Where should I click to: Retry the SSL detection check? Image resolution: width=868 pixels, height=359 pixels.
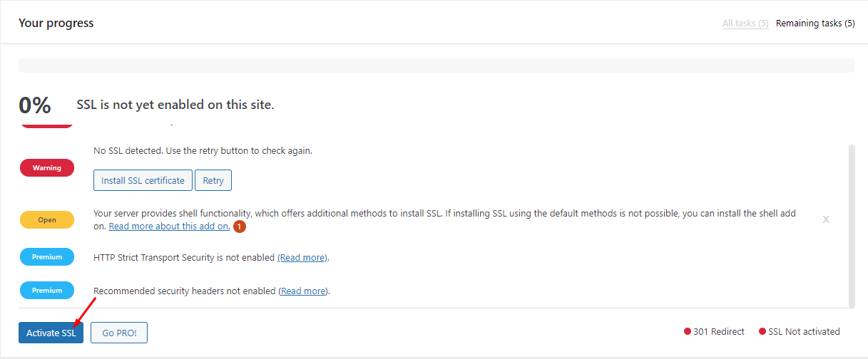point(213,181)
